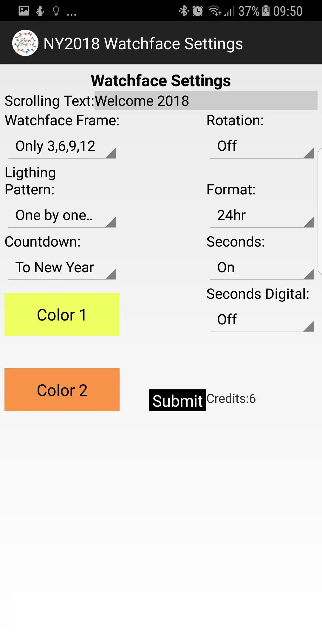The image size is (322, 644).
Task: Toggle Seconds Digital dropdown currently Off
Action: [262, 320]
